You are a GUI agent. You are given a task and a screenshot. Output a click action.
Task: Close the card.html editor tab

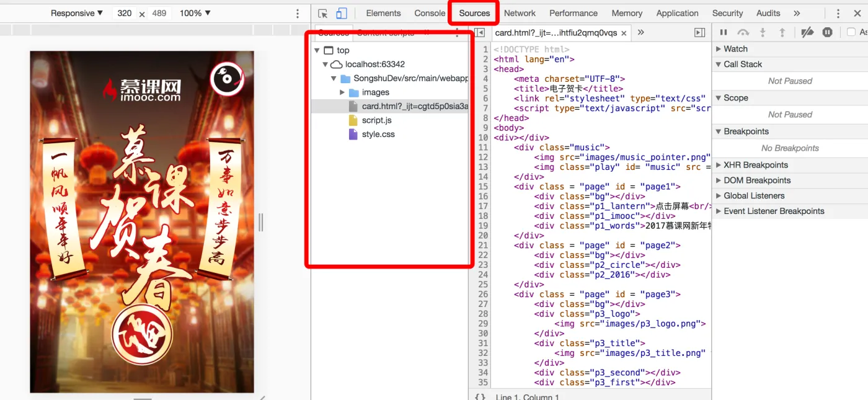624,33
